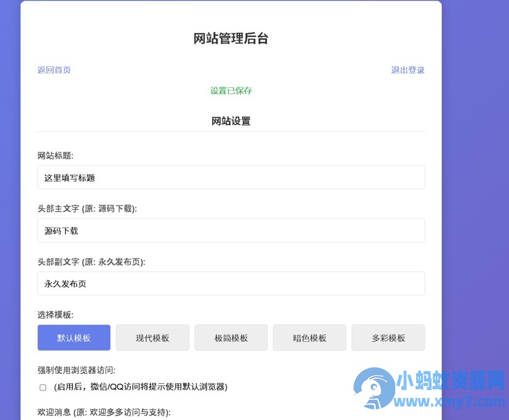Click the 选择模板: label
This screenshot has height=420, width=509.
click(x=55, y=315)
